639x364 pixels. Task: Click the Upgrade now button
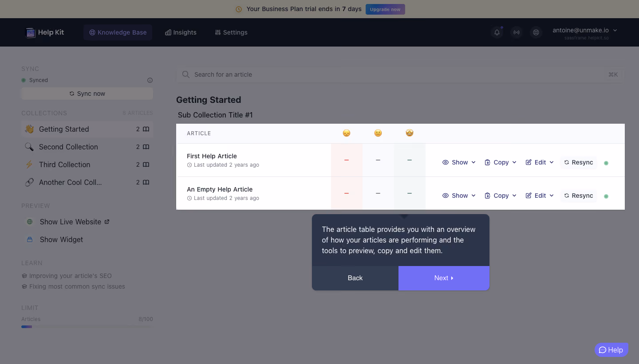tap(385, 9)
